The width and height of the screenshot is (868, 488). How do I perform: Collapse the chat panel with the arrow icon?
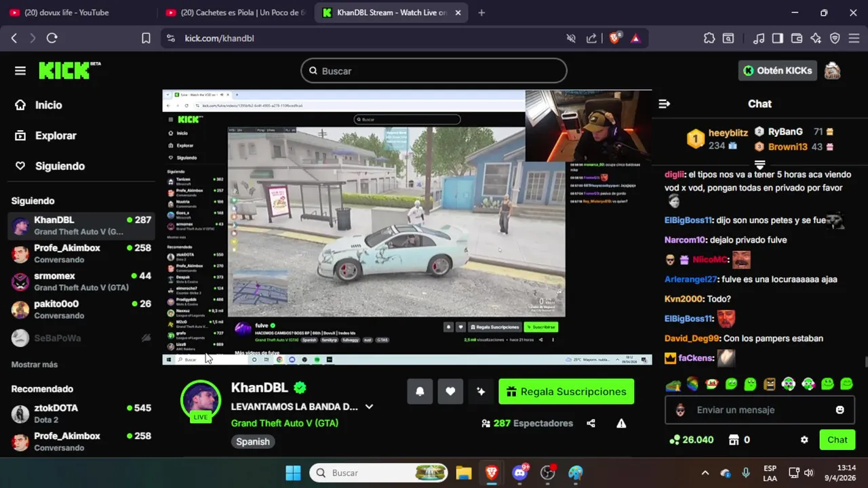tap(665, 104)
